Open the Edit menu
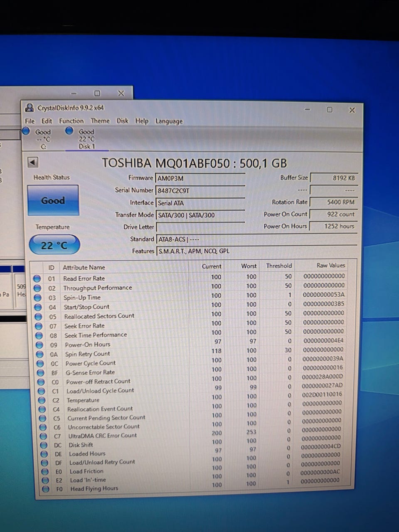399x532 pixels. point(47,121)
